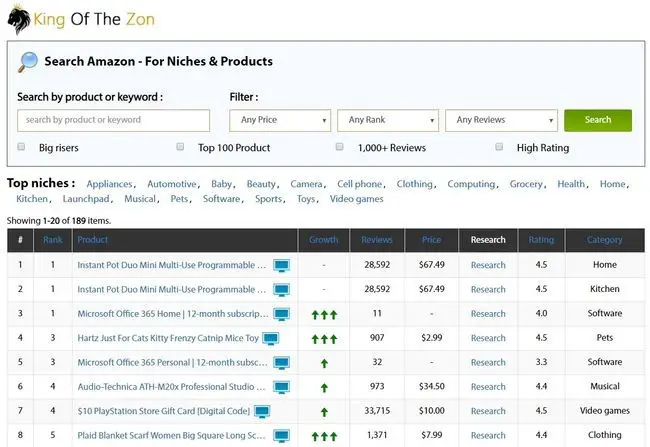650x447 pixels.
Task: Enable the Big risers checkbox
Action: [21, 147]
